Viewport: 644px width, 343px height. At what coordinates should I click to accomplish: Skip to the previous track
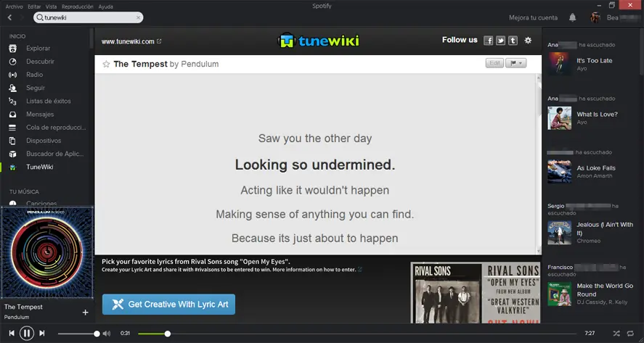(x=12, y=333)
